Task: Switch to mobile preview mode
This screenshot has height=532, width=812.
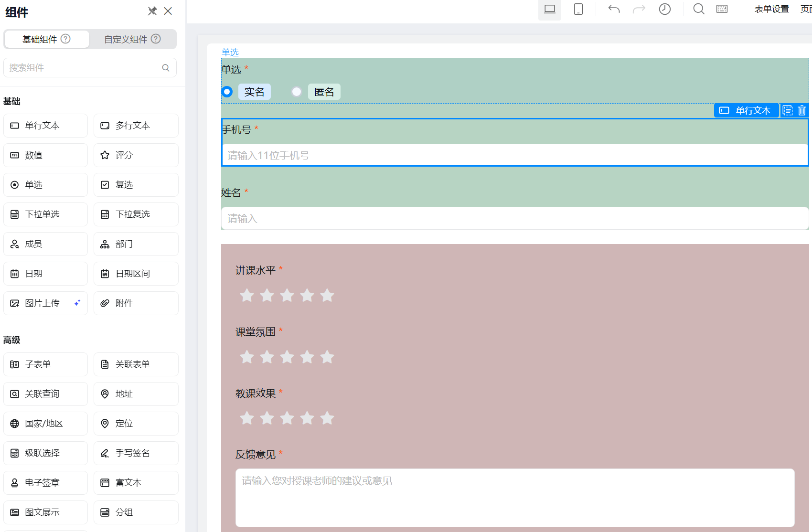Action: coord(578,10)
